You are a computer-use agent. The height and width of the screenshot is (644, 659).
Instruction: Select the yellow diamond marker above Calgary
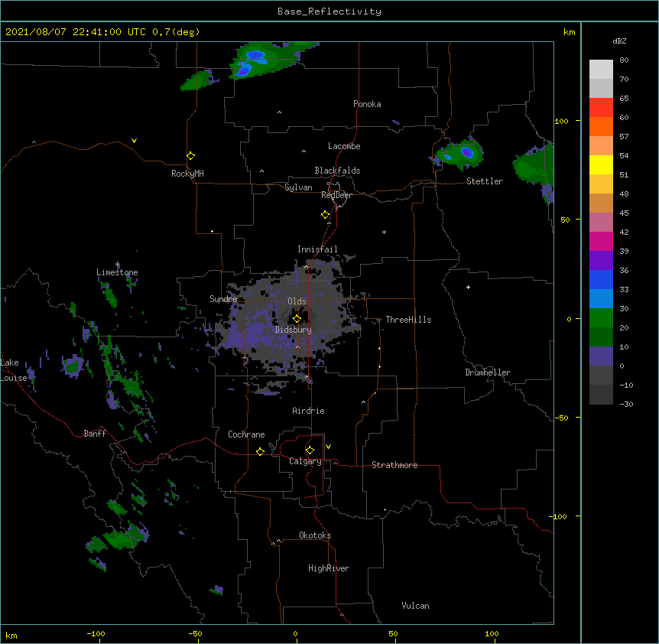pyautogui.click(x=310, y=450)
